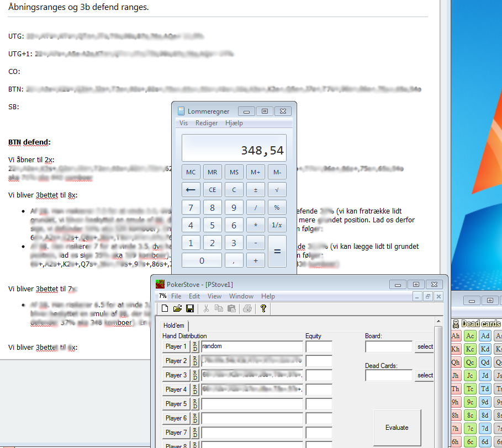This screenshot has width=502, height=448.
Task: Click the select button next to Dead Cards field
Action: 425,375
